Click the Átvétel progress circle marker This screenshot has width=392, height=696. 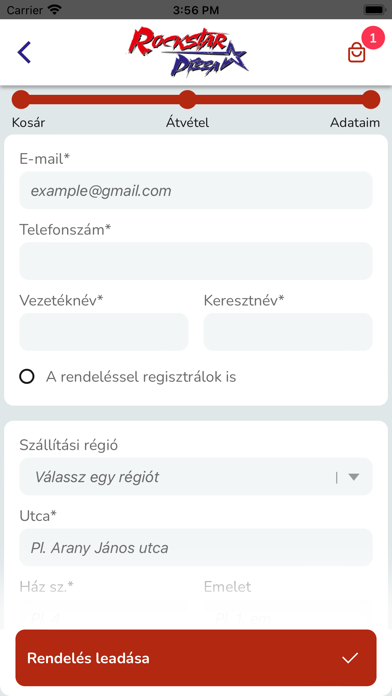click(x=188, y=99)
